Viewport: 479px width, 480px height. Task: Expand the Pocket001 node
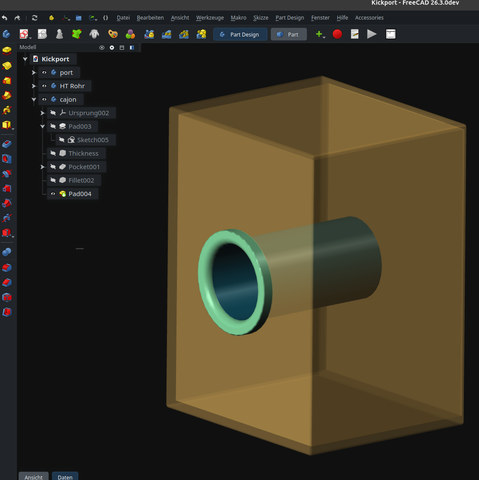[42, 167]
